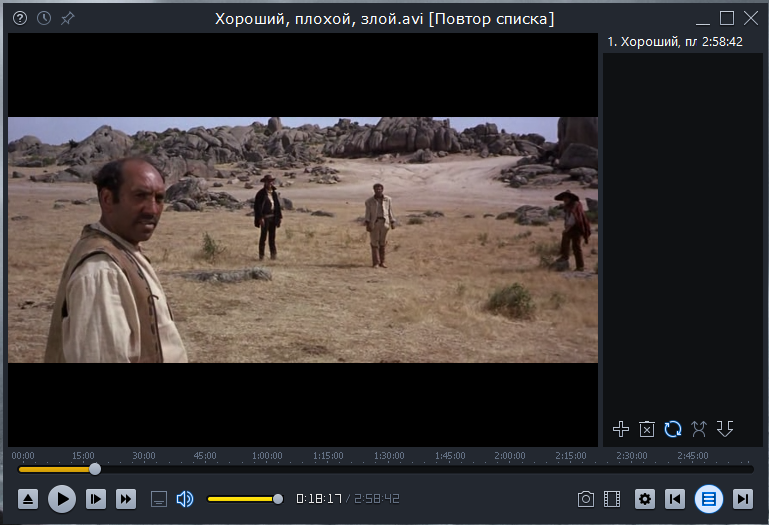Click the fast forward button
This screenshot has width=772, height=528.
point(126,499)
